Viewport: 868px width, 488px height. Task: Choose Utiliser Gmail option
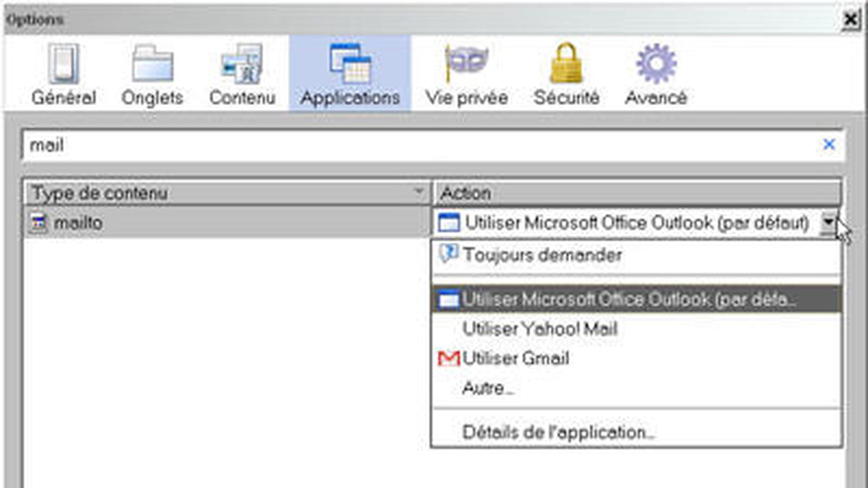coord(637,358)
